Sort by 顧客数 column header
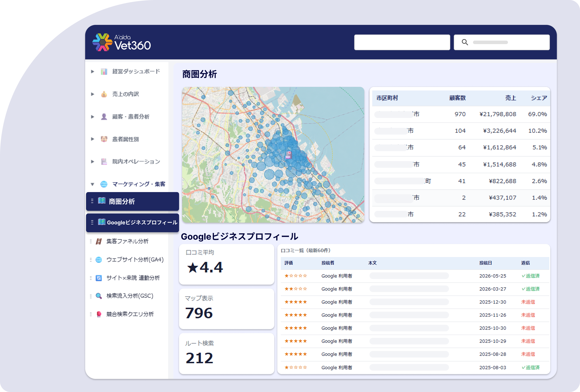This screenshot has width=580, height=392. pos(457,98)
